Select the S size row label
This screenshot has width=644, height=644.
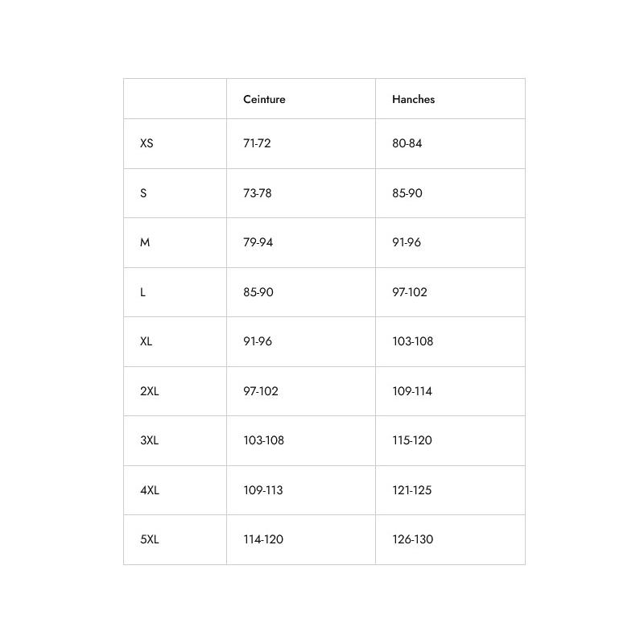[143, 193]
